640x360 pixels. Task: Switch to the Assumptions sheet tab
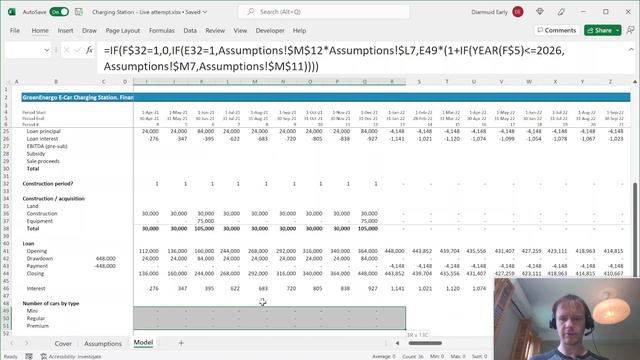(x=103, y=344)
